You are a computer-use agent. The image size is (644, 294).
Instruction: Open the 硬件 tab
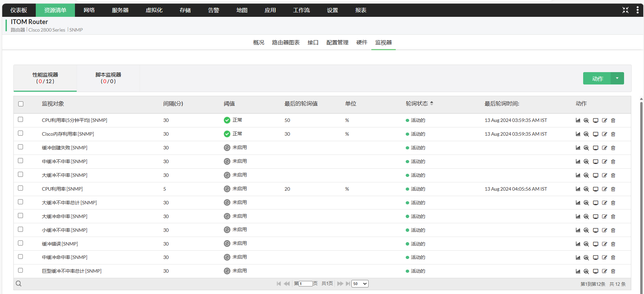point(362,43)
